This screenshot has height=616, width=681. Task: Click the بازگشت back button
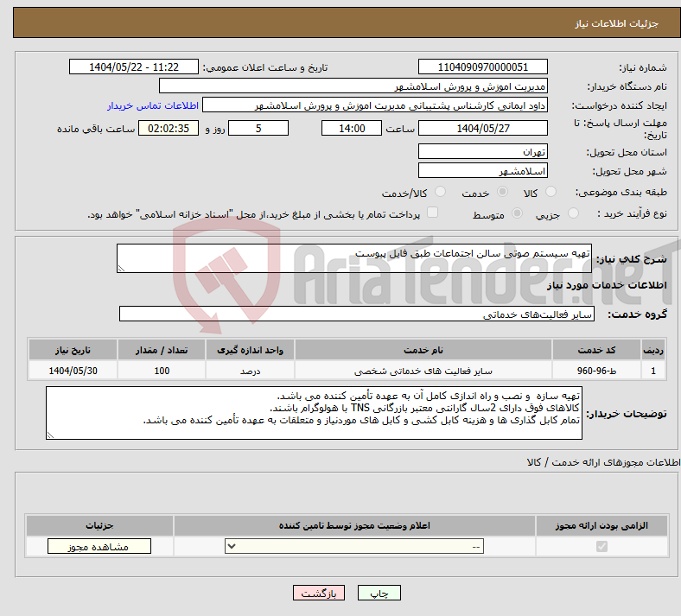pos(319,593)
